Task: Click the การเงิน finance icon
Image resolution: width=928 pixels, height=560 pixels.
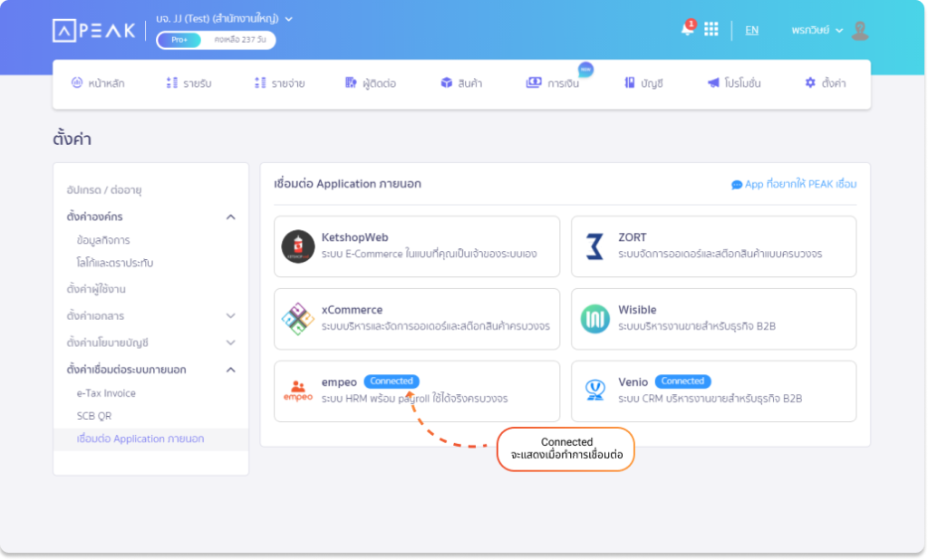Action: pyautogui.click(x=534, y=82)
